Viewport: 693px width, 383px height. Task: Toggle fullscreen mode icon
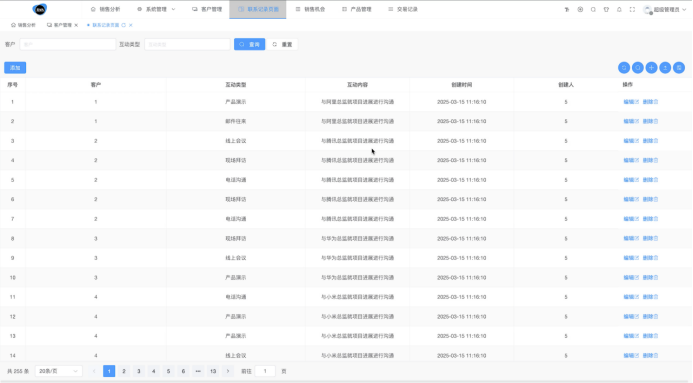(x=632, y=9)
